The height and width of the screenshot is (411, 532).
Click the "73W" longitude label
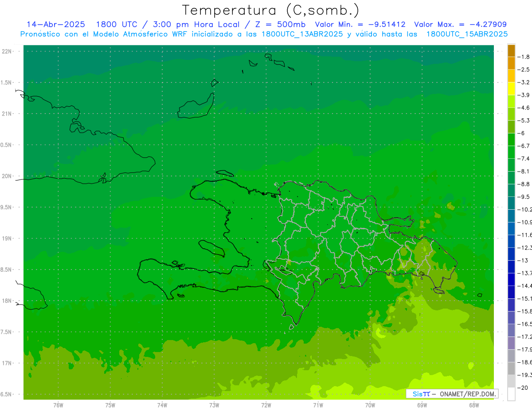pos(214,405)
